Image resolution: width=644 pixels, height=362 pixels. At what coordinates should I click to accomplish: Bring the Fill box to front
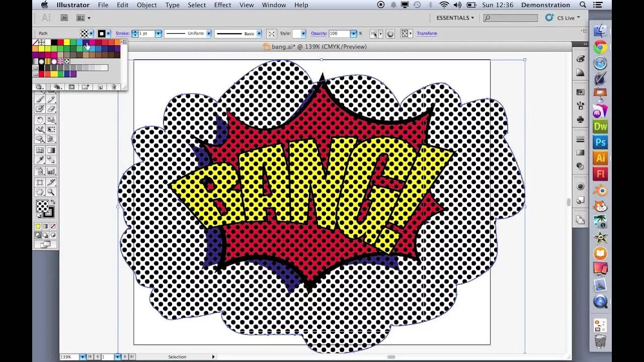[42, 206]
